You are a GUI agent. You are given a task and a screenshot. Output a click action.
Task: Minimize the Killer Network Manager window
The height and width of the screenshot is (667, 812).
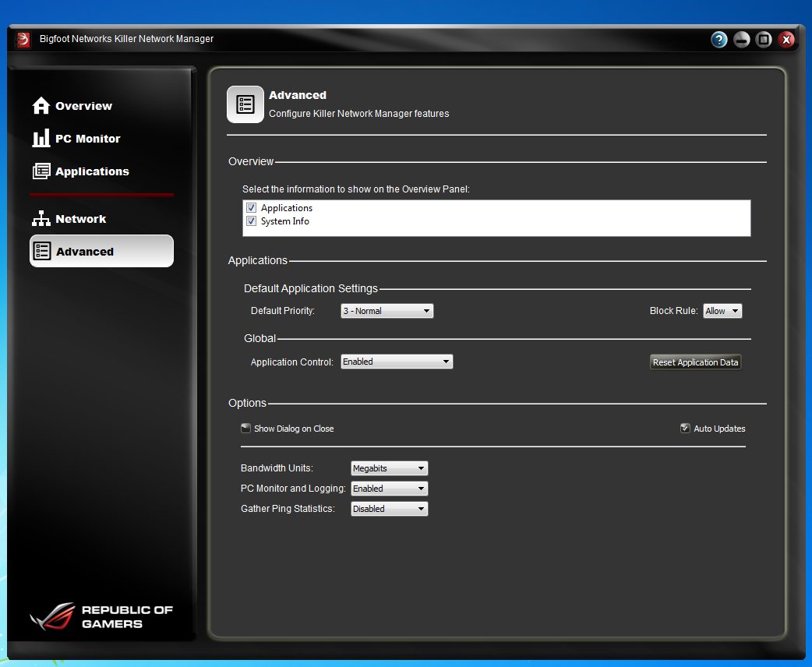tap(742, 40)
